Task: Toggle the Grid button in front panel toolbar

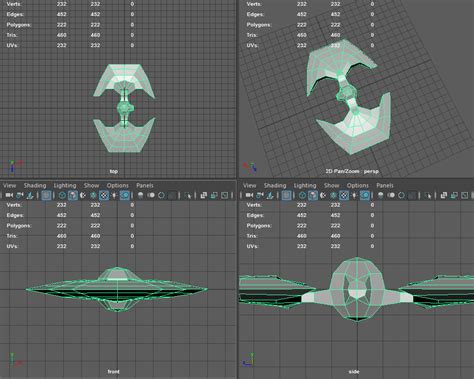Action: [46, 195]
